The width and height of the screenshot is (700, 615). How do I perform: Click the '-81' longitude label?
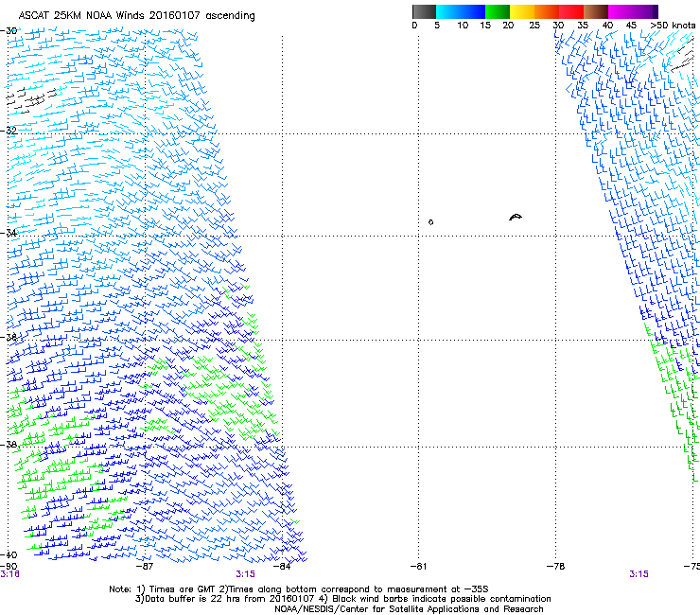(x=418, y=567)
